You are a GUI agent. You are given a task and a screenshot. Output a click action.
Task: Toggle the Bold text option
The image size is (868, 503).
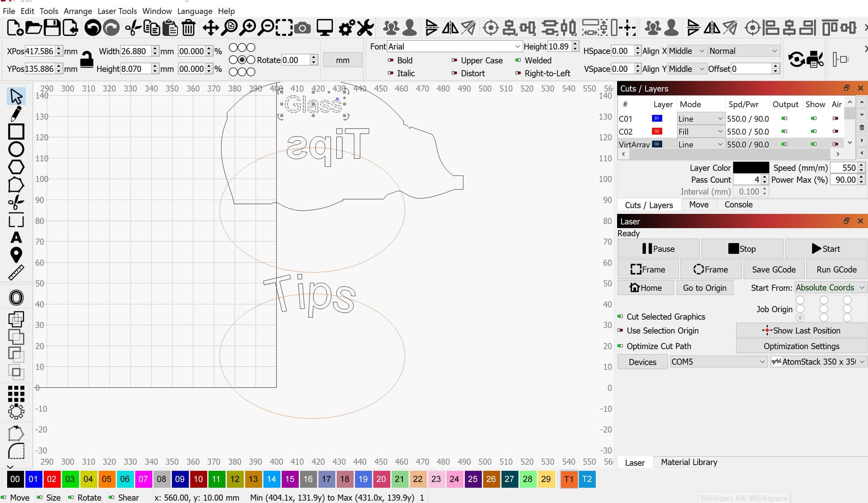(x=391, y=60)
